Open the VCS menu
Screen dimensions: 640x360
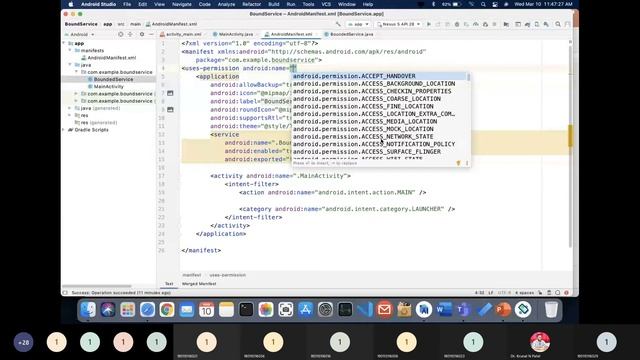326,4
